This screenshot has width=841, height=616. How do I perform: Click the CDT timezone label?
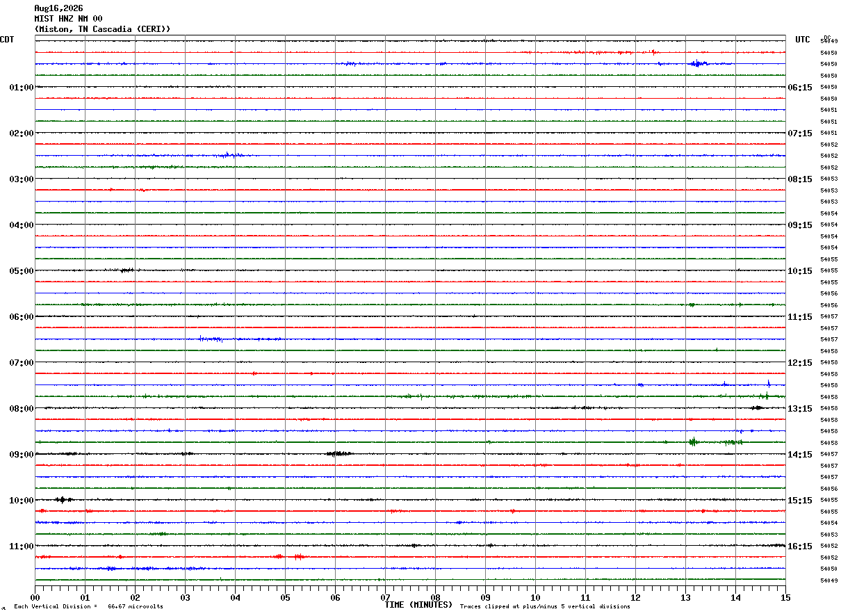7,40
